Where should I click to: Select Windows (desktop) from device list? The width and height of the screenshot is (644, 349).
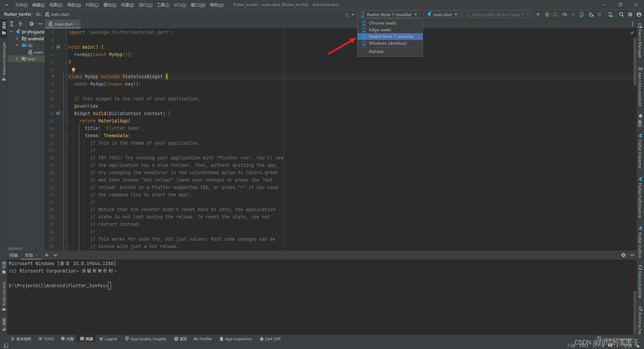tap(390, 43)
